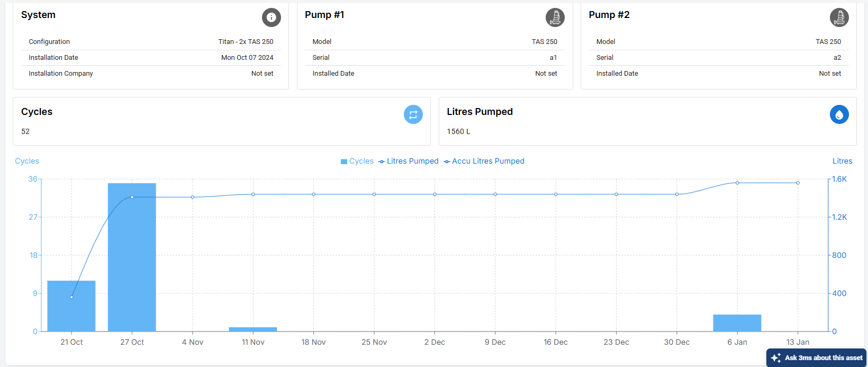Toggle Accu Litres Pumped legend entry

[484, 161]
